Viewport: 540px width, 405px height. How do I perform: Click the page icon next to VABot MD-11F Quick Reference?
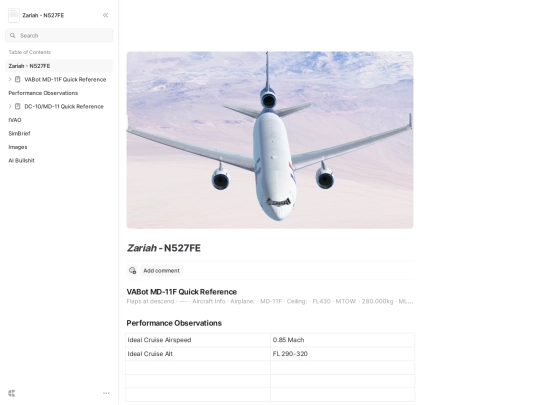click(x=18, y=79)
